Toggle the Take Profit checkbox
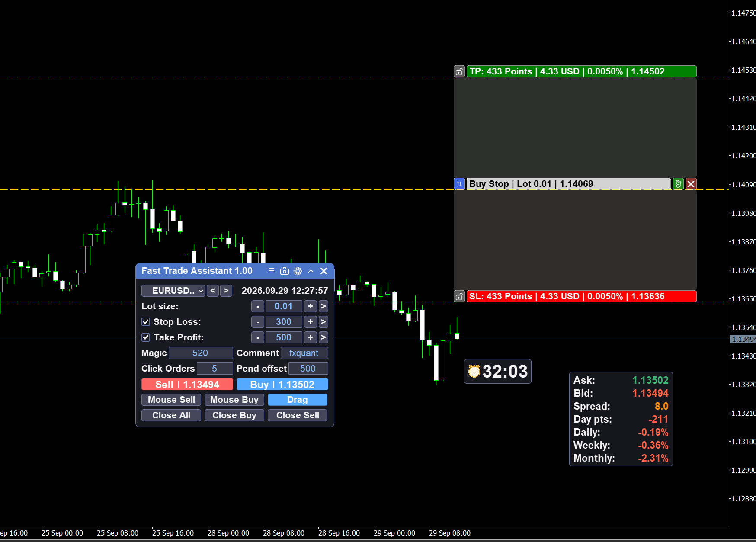This screenshot has height=542, width=756. coord(146,337)
